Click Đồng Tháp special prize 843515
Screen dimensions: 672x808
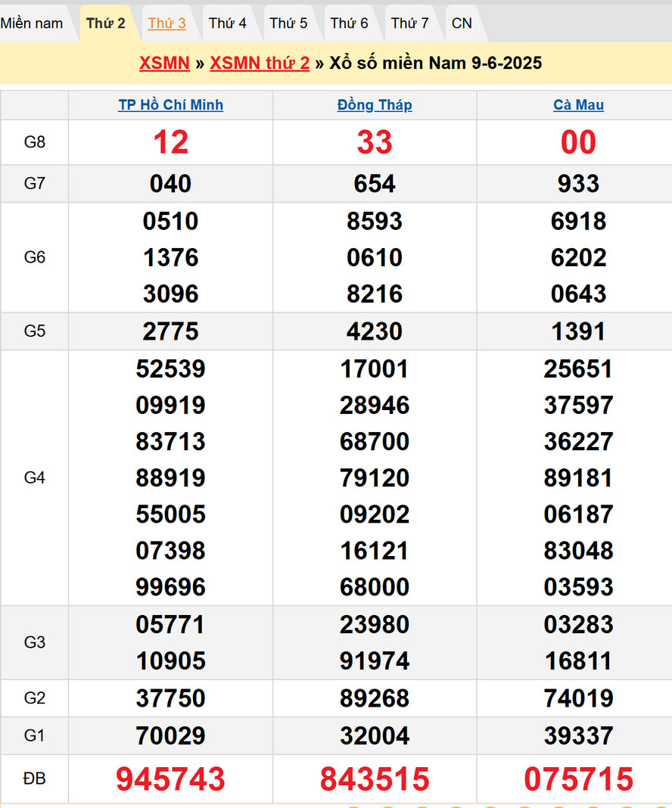pyautogui.click(x=375, y=778)
